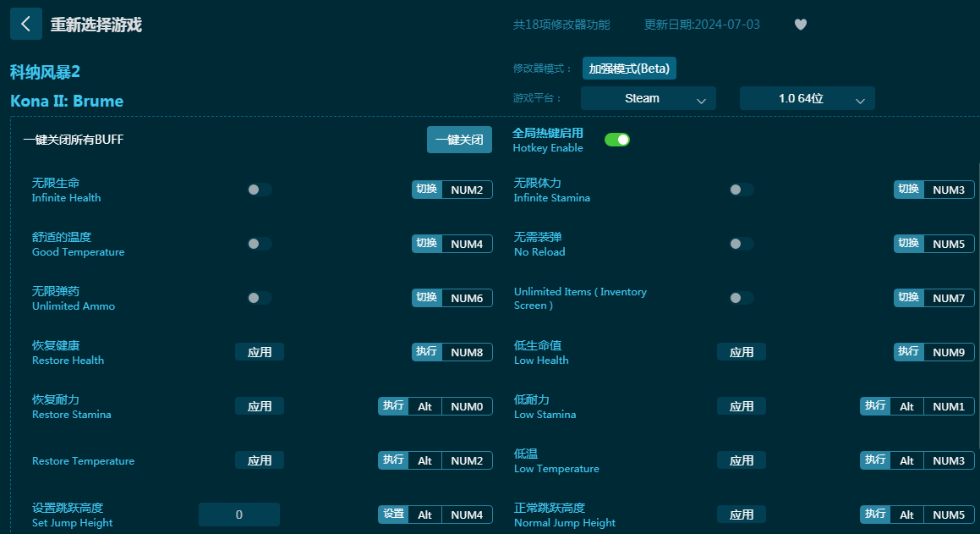The width and height of the screenshot is (980, 534).
Task: Click the Set Jump Height label
Action: 73,523
